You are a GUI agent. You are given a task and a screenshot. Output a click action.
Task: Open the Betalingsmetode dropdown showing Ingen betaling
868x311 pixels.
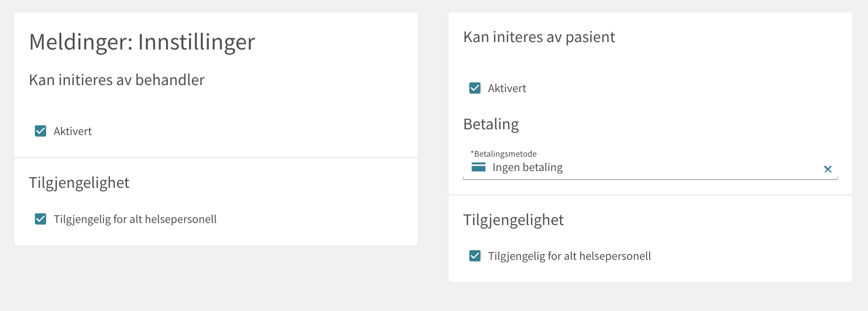coord(650,167)
